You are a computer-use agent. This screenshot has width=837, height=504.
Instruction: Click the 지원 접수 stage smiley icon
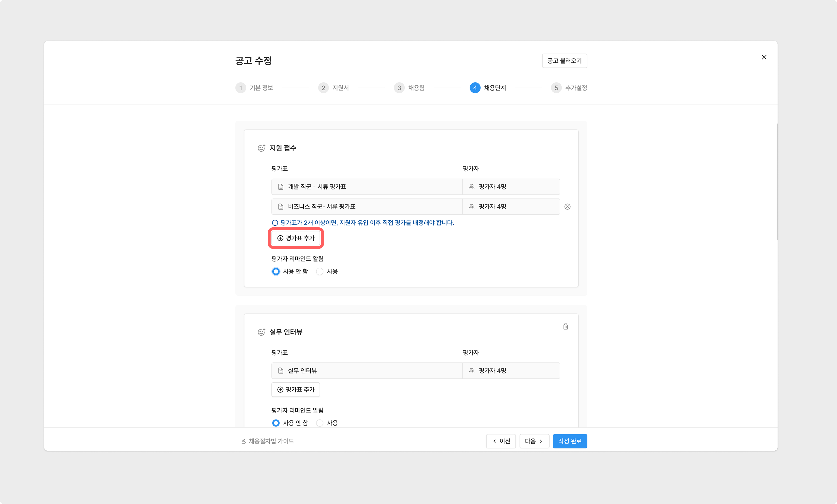[261, 148]
